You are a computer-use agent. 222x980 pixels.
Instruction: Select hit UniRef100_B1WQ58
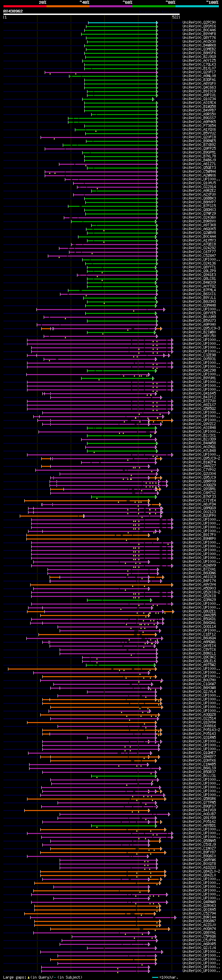199,106
